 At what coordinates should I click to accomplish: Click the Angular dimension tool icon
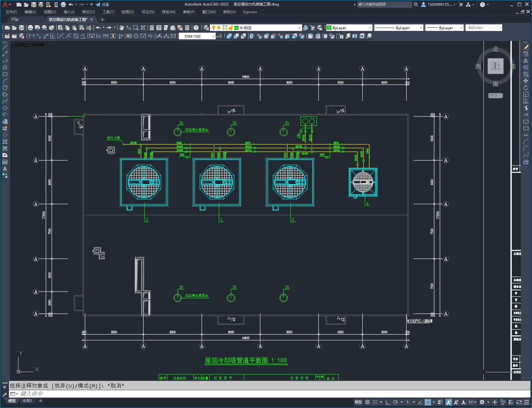coord(83,36)
